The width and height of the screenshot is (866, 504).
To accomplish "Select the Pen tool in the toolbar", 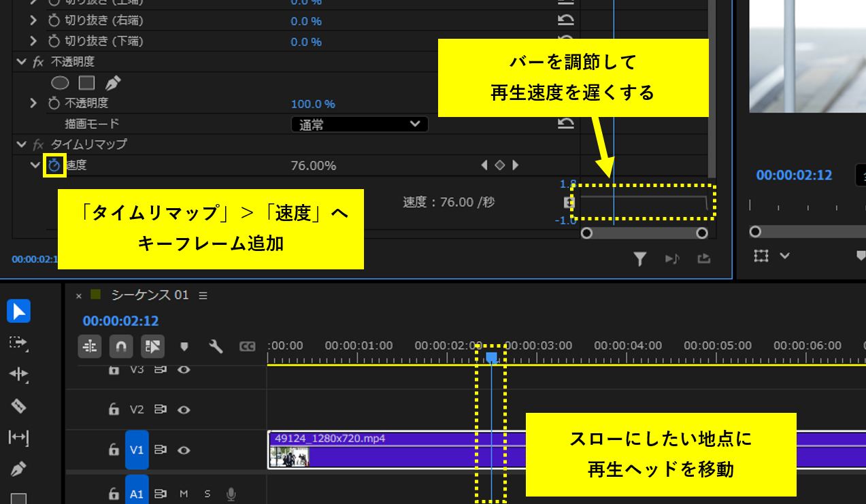I will click(x=18, y=469).
